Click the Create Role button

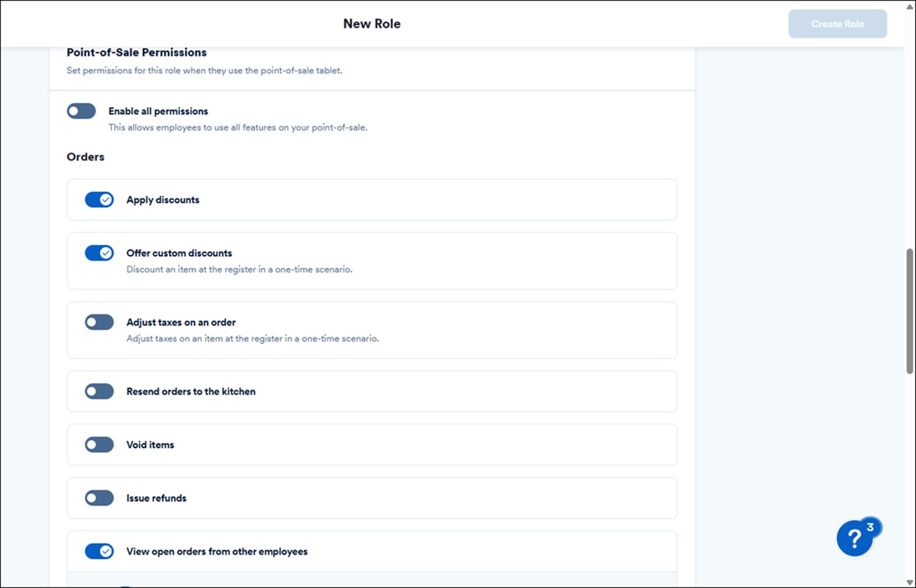pyautogui.click(x=837, y=24)
